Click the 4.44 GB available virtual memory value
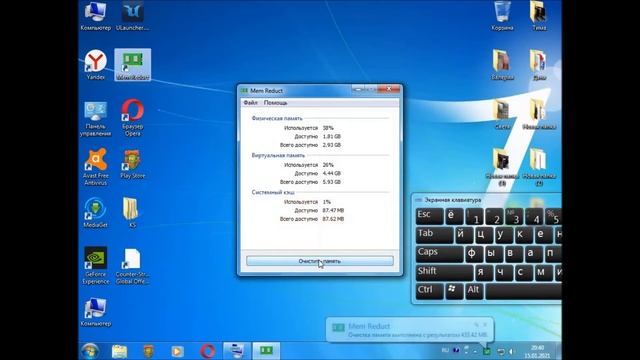 [x=331, y=173]
